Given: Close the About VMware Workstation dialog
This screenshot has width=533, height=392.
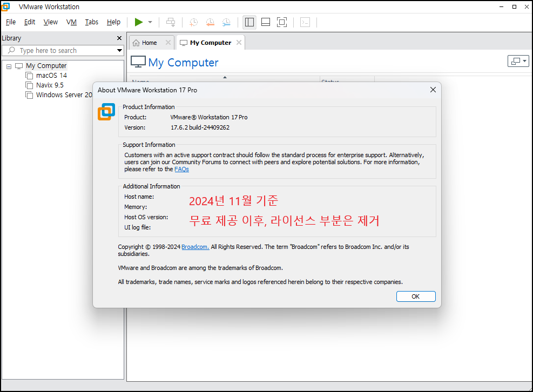Looking at the screenshot, I should pyautogui.click(x=433, y=90).
